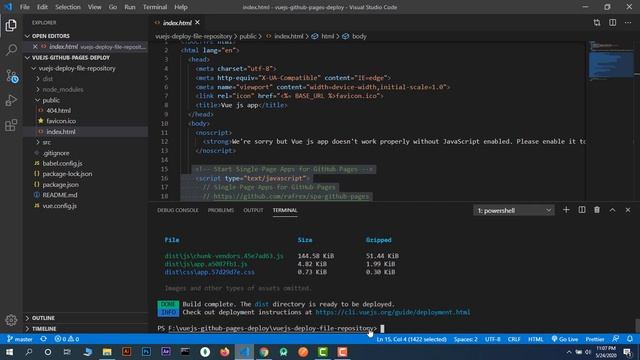Image resolution: width=640 pixels, height=360 pixels.
Task: Open the Explorer view in activity bar
Action: [11, 25]
